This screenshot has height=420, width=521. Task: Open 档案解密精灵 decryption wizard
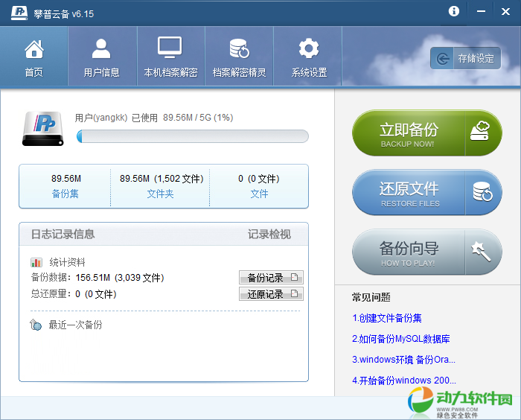[x=239, y=57]
